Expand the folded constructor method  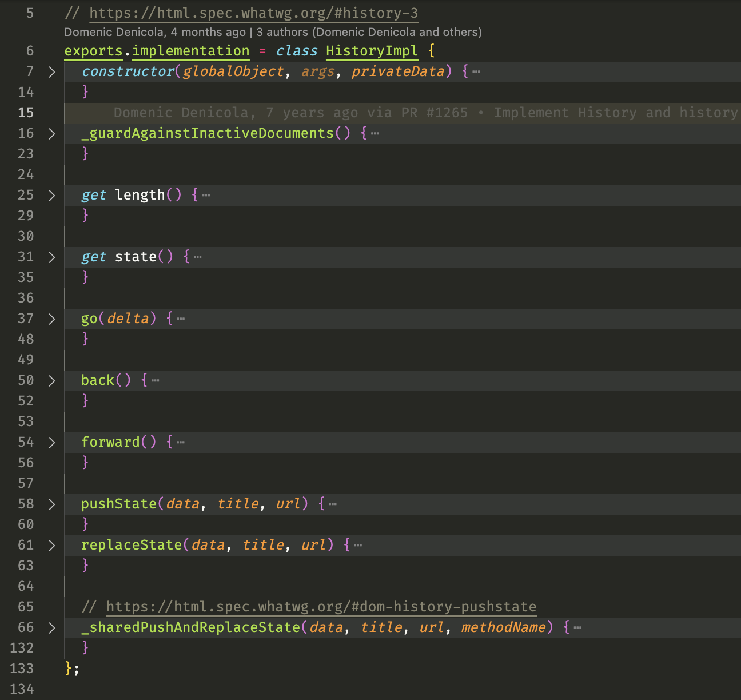[x=52, y=71]
